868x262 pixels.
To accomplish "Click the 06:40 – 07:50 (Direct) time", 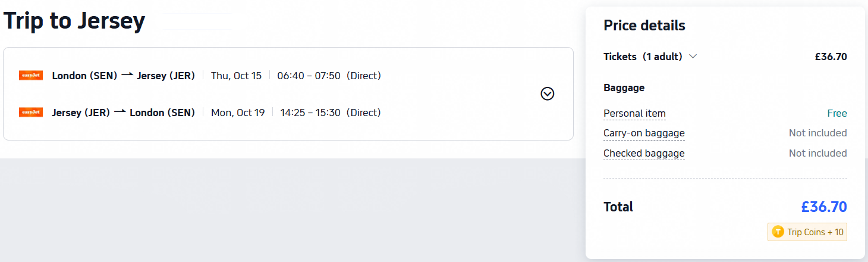I will tap(329, 76).
